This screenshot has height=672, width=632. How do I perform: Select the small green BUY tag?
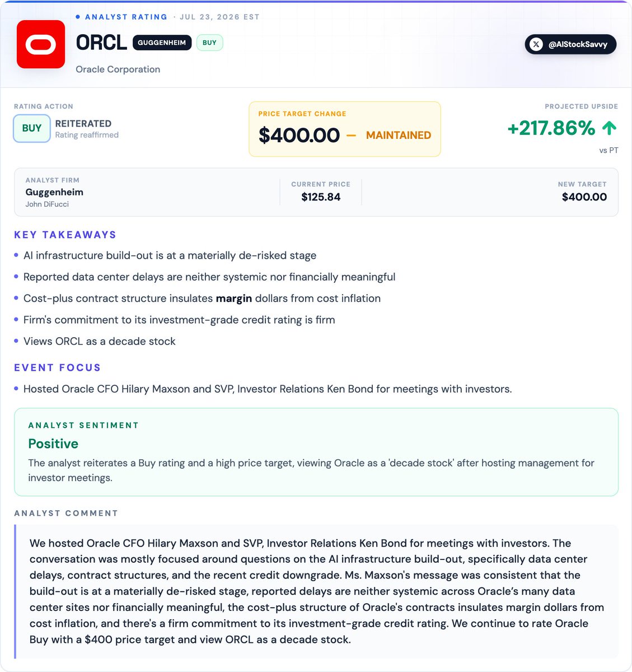tap(209, 43)
